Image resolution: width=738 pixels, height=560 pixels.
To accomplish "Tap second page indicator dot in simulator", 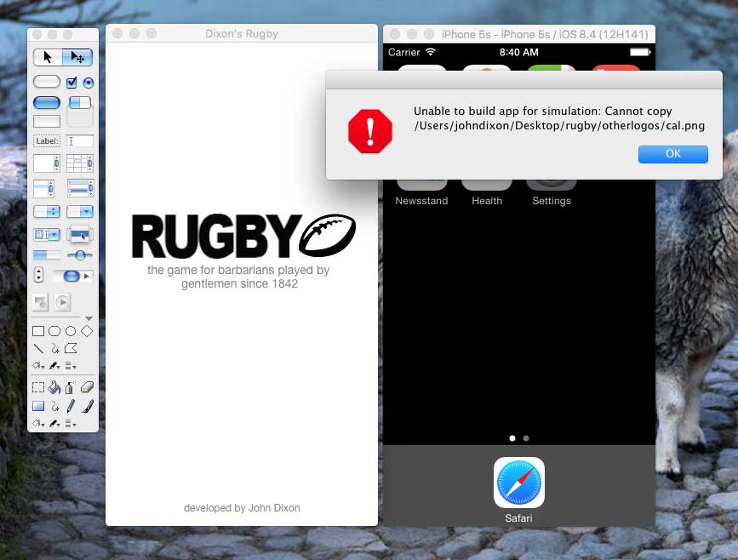I will click(x=526, y=438).
